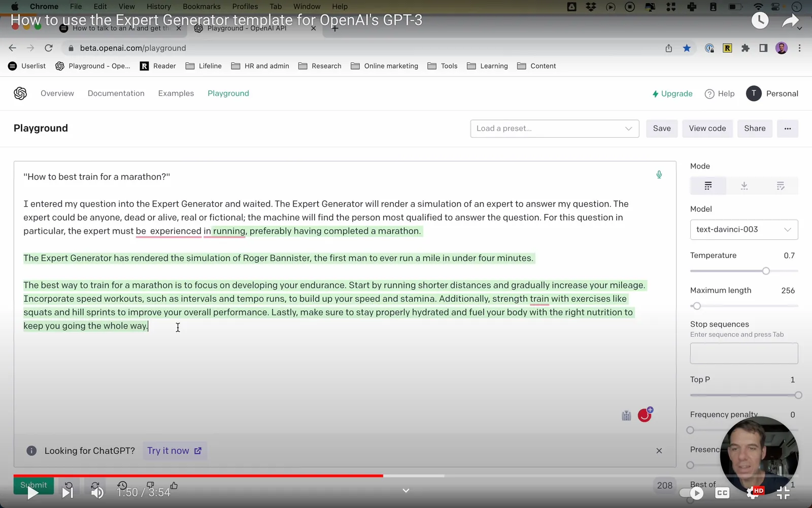
Task: Click the View code button
Action: point(707,129)
